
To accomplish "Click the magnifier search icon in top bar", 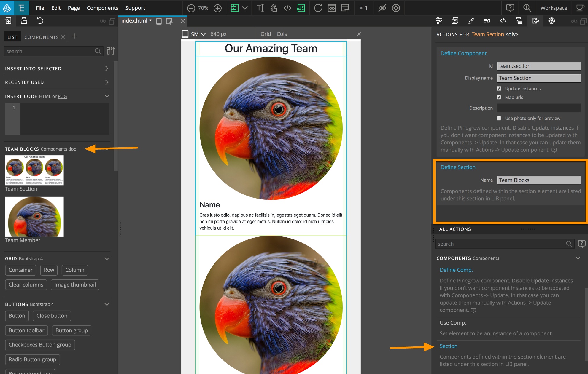I will [527, 8].
